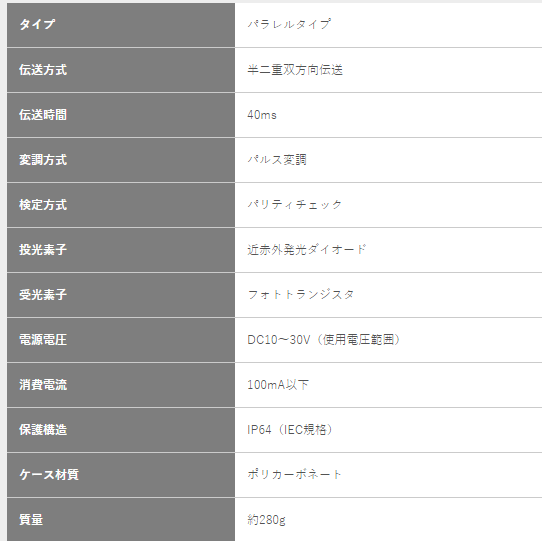Click the 変調方式 row label
The width and height of the screenshot is (542, 541).
point(43,160)
